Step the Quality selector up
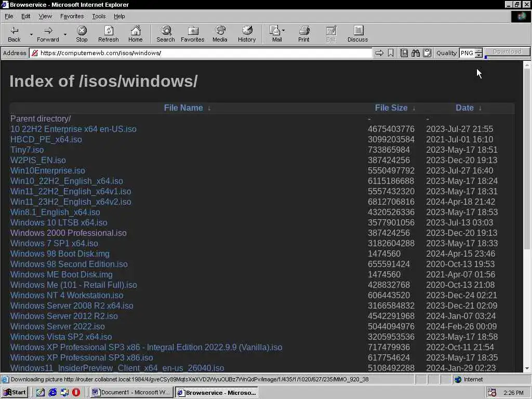Image resolution: width=532 pixels, height=399 pixels. click(478, 51)
